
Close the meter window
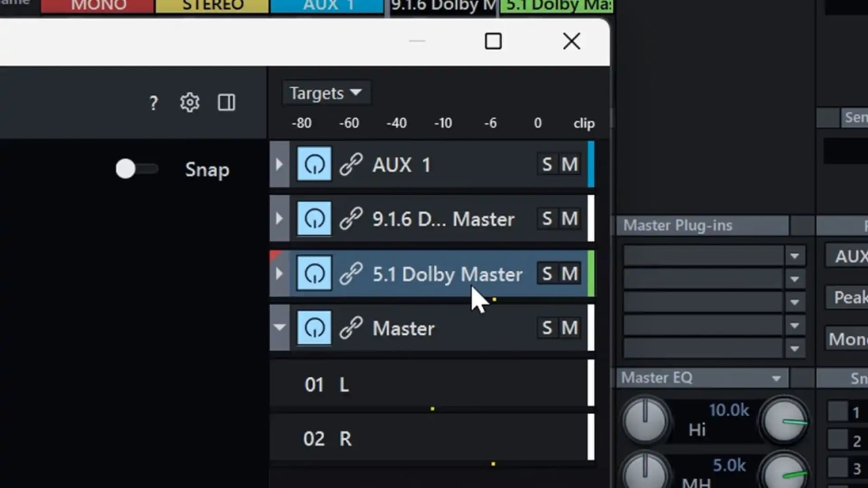pos(572,41)
